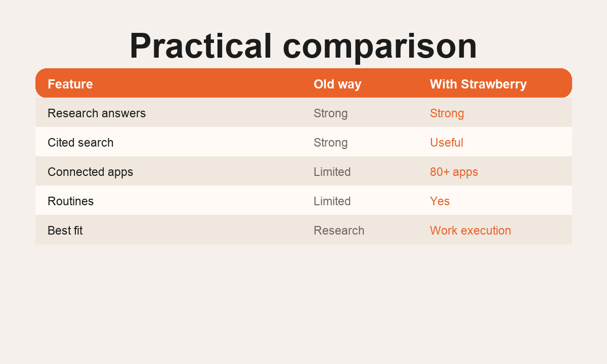Viewport: 607px width, 364px height.
Task: Click the 'Cited search' row label
Action: coord(80,143)
